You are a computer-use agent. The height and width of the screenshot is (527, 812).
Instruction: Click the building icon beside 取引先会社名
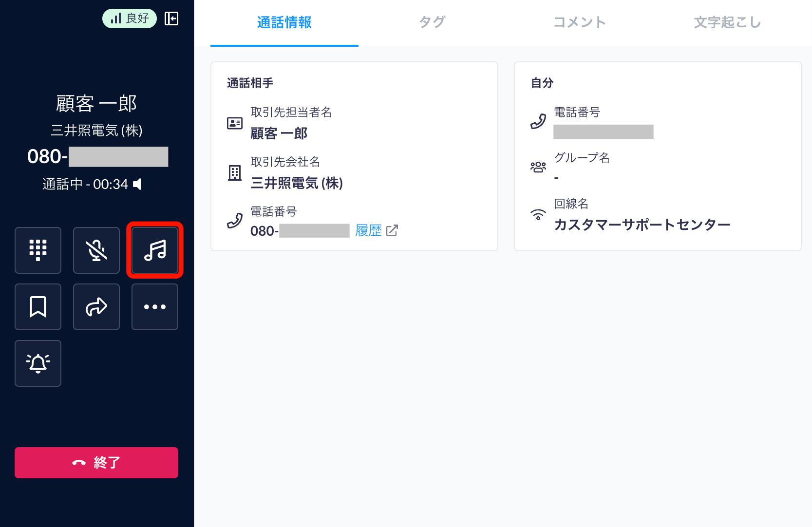click(235, 173)
